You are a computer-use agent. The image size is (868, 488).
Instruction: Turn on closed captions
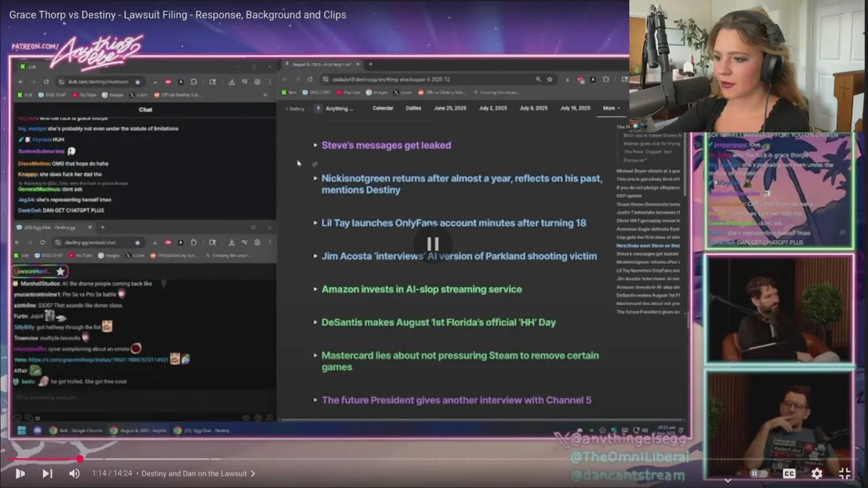pyautogui.click(x=789, y=474)
